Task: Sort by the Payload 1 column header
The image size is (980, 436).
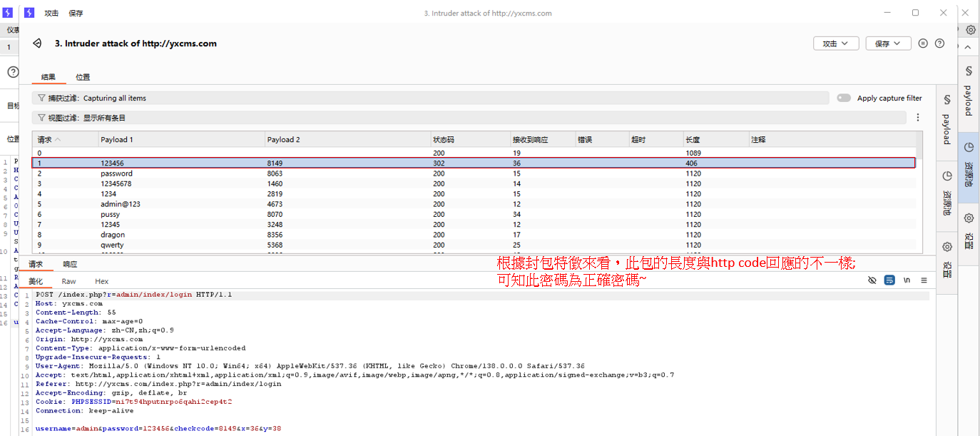Action: tap(181, 140)
